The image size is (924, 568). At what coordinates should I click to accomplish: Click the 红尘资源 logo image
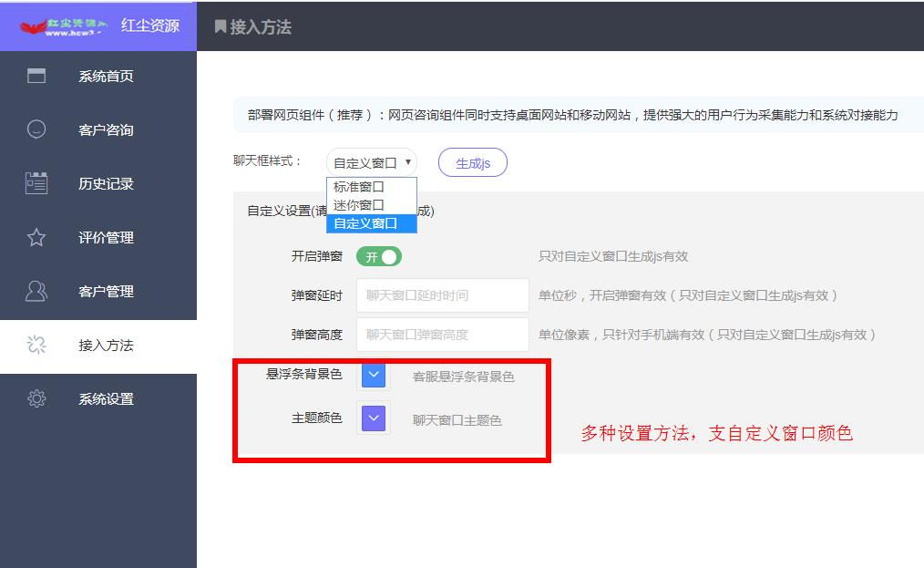coord(64,26)
